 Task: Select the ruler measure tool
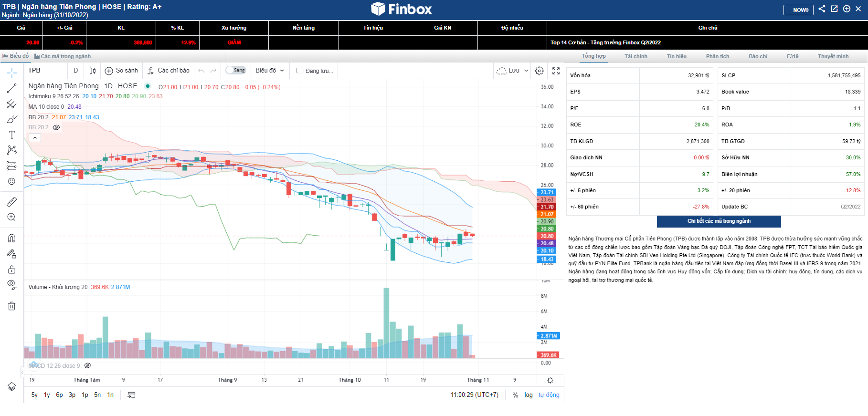[x=12, y=202]
